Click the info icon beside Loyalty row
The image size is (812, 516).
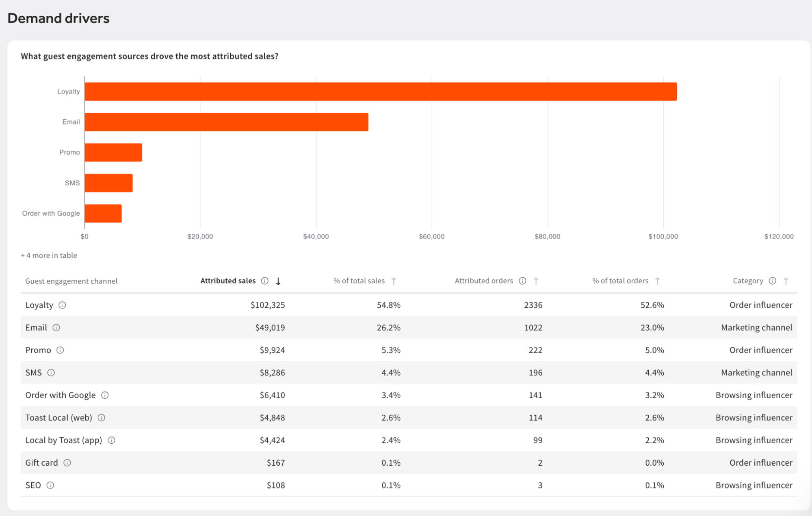(62, 305)
